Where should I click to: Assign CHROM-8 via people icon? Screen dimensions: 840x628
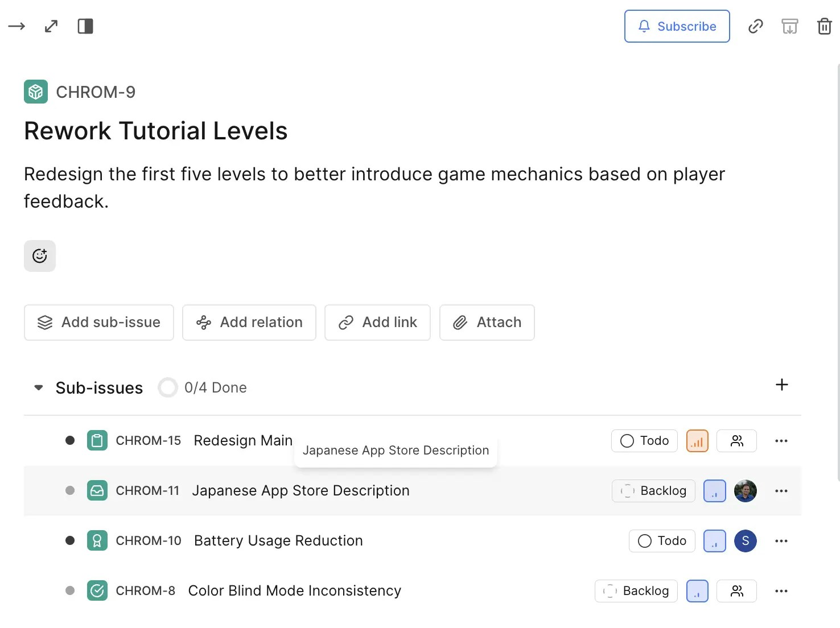(x=736, y=591)
